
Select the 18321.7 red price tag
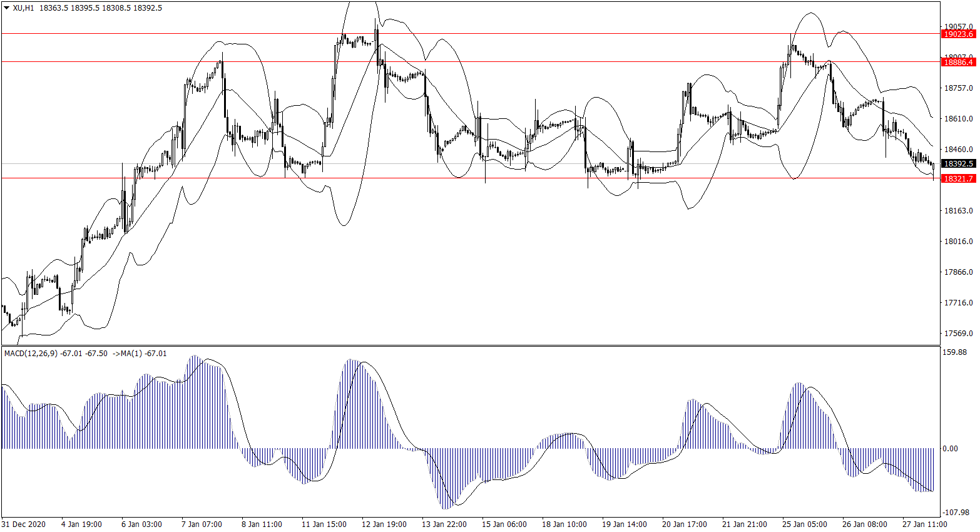(958, 179)
